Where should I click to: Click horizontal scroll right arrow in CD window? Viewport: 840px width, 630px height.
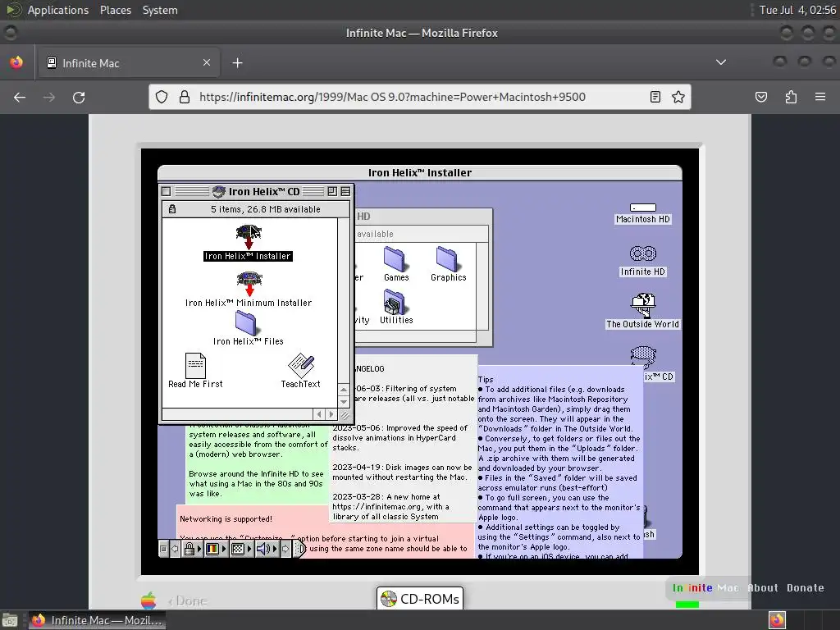click(331, 414)
